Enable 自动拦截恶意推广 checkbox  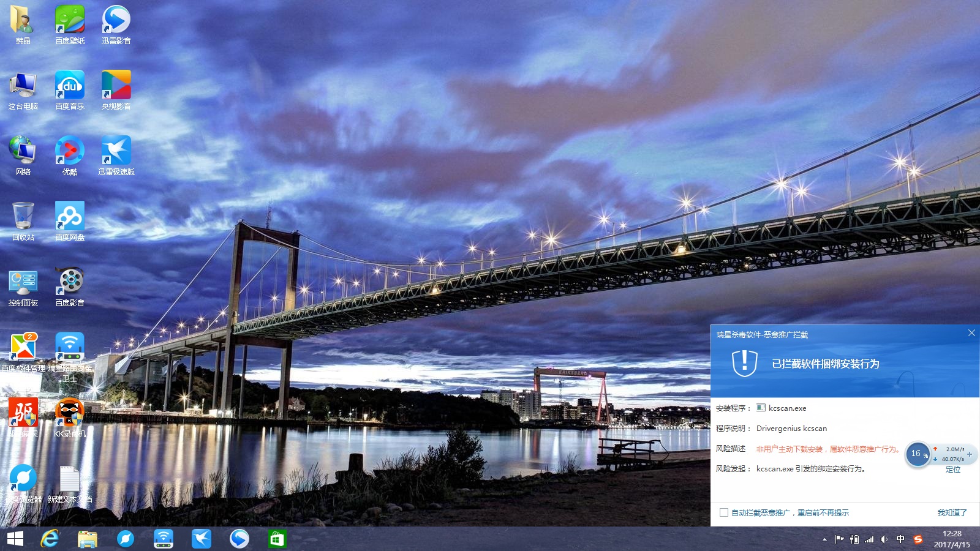(724, 512)
